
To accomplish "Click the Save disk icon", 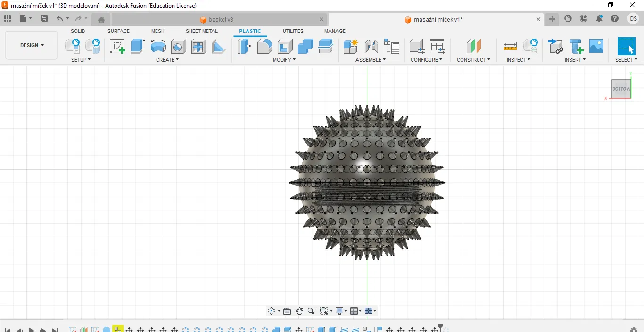I will (x=44, y=19).
